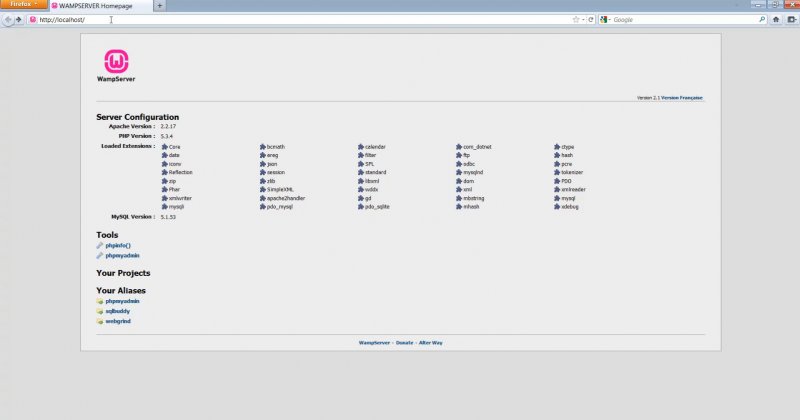Viewport: 800px width, 420px height.
Task: Click the browser back arrow button
Action: click(x=8, y=19)
